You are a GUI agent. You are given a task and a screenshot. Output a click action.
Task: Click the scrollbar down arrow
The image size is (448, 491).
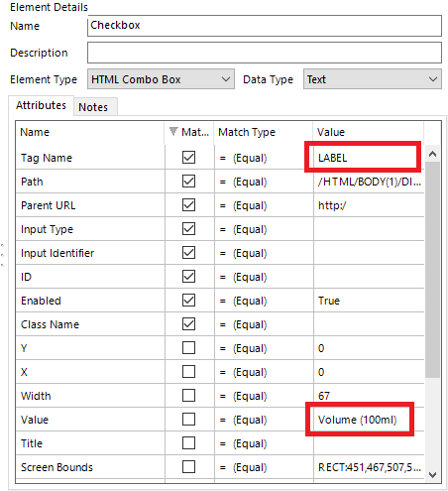[432, 475]
